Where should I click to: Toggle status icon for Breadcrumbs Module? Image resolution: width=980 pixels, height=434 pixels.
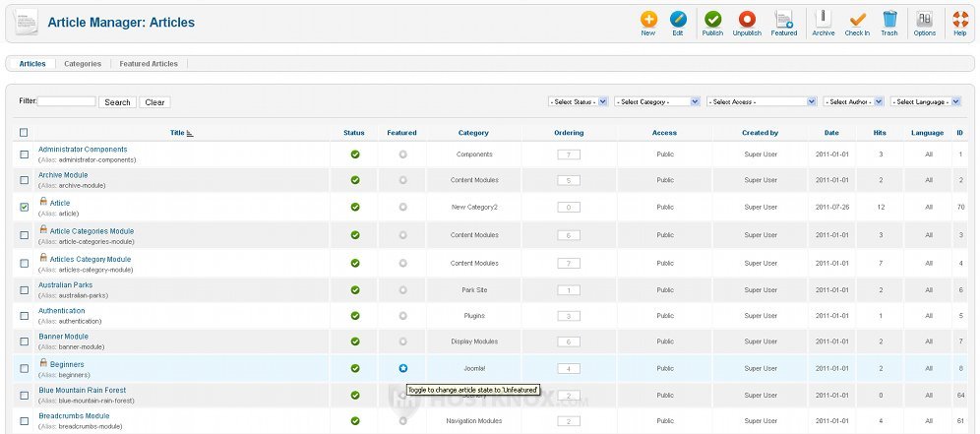point(355,421)
